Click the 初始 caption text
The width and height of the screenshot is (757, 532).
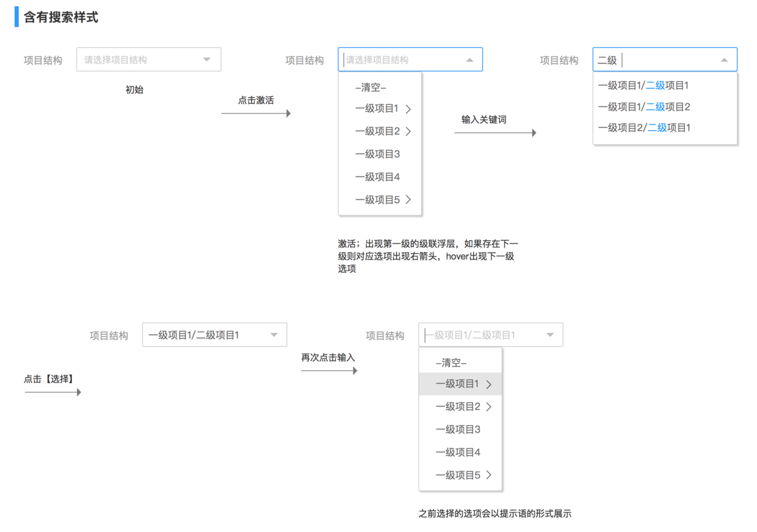pyautogui.click(x=134, y=90)
